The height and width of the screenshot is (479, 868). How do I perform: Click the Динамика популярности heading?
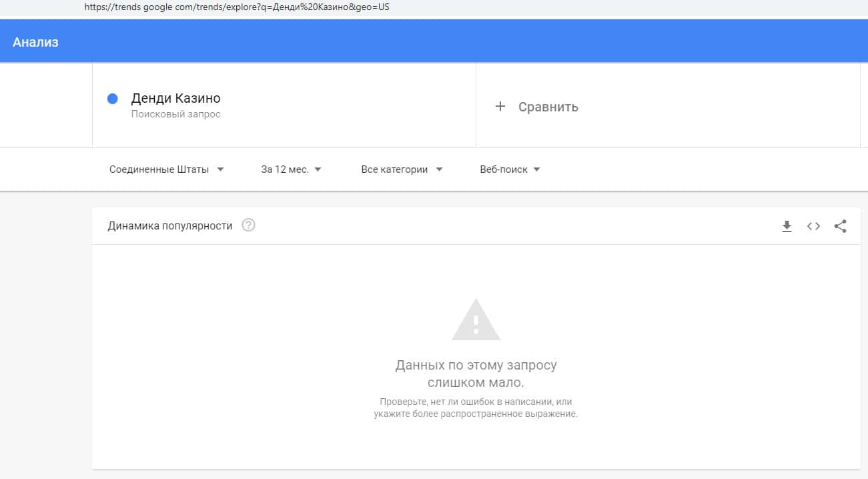(170, 226)
